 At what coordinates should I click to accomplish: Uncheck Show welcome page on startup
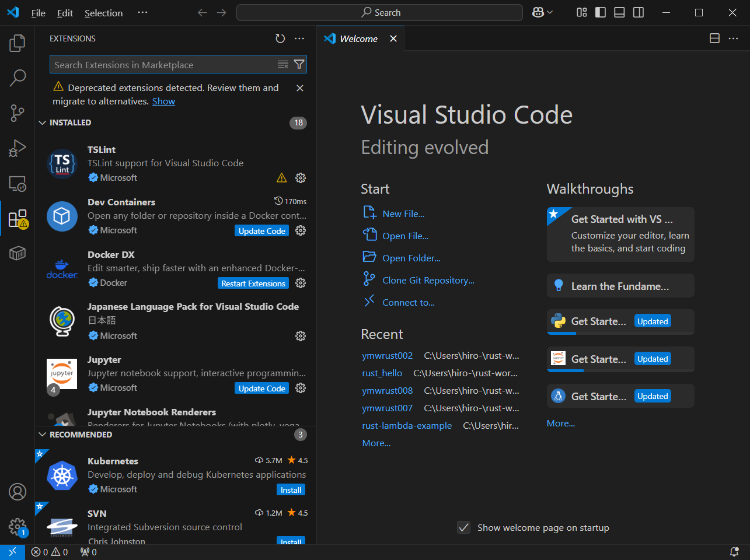point(464,527)
